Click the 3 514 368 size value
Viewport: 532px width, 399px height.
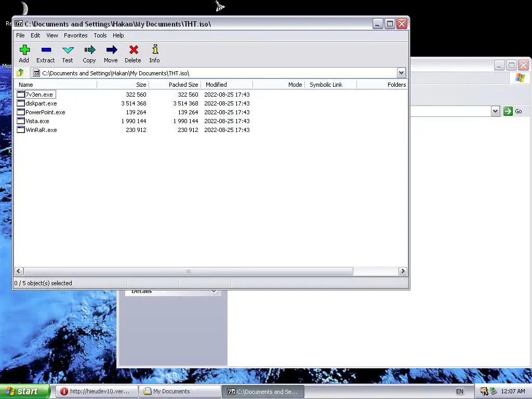134,103
